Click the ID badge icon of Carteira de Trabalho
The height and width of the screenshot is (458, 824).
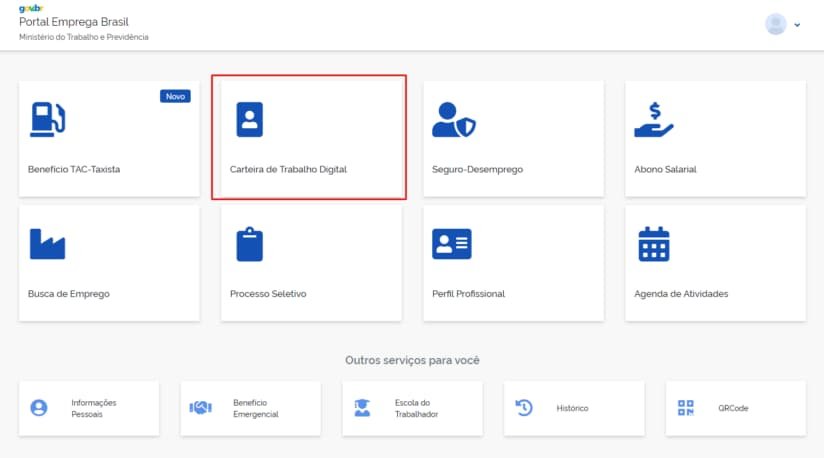pyautogui.click(x=250, y=119)
